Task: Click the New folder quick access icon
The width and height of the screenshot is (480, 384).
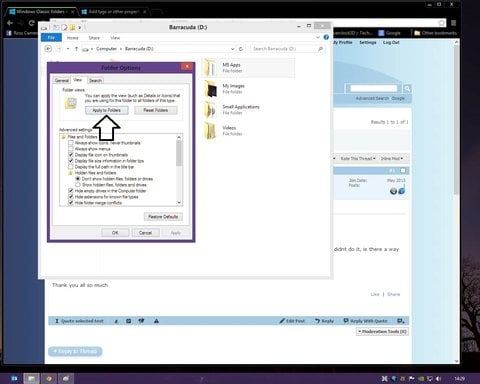Action: 72,27
